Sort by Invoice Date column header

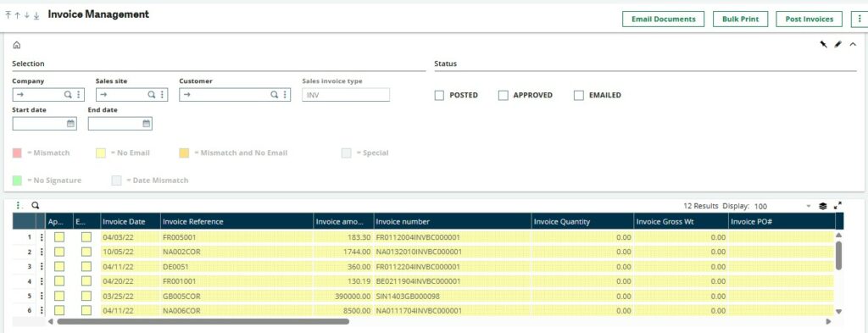click(131, 221)
